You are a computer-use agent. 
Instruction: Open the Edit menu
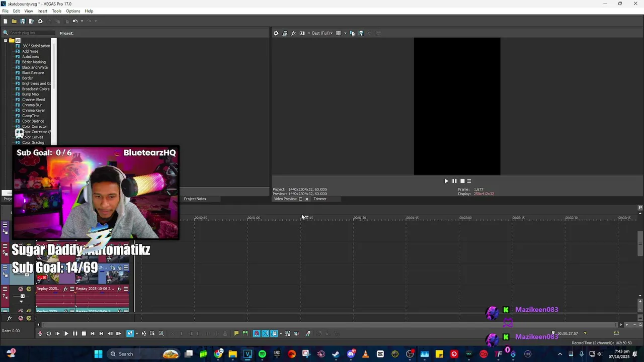tap(17, 11)
